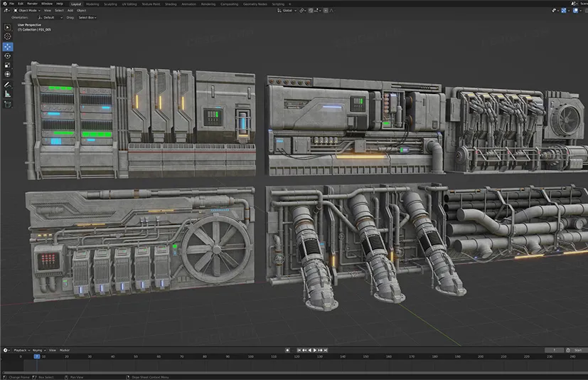Open the Edit menu

click(x=21, y=4)
